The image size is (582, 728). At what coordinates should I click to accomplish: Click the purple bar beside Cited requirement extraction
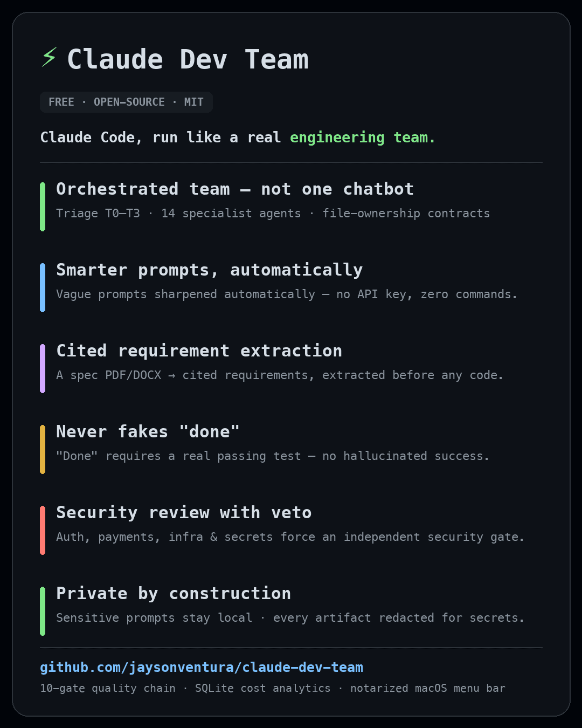point(43,368)
